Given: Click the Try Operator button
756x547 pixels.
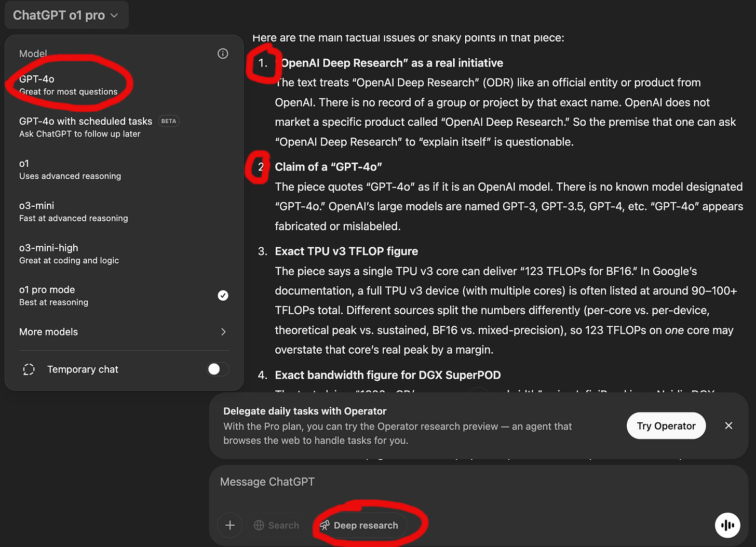Looking at the screenshot, I should tap(666, 426).
